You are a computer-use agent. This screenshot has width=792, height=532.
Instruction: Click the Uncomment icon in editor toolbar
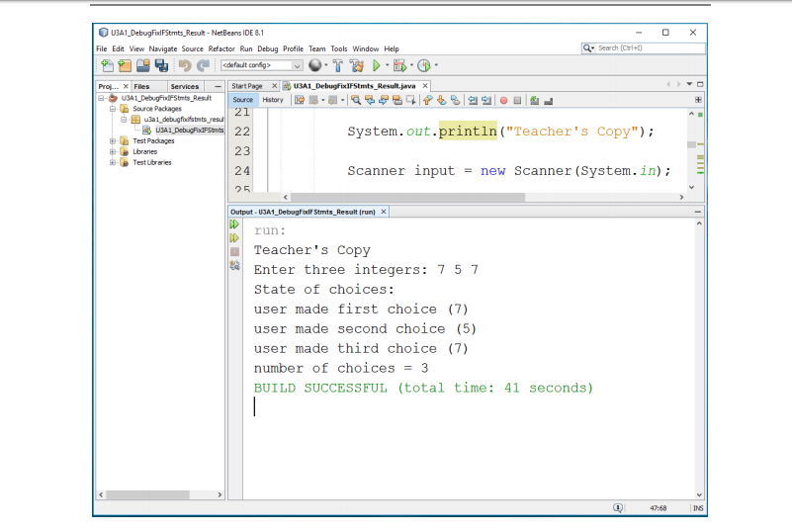[x=548, y=101]
